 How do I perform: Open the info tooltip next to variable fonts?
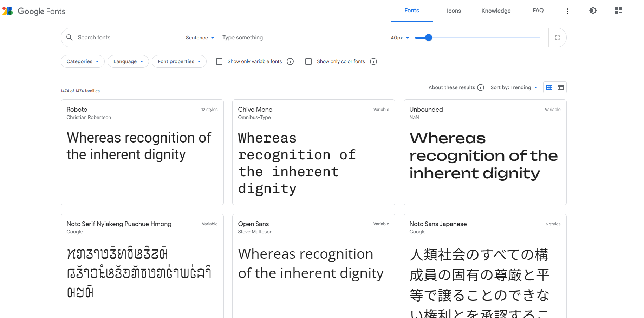[290, 61]
